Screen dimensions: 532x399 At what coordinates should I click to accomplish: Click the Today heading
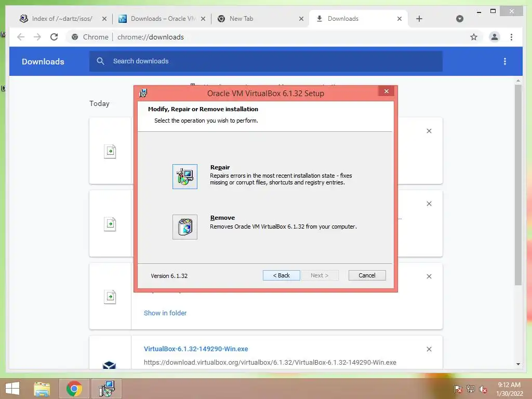coord(99,103)
